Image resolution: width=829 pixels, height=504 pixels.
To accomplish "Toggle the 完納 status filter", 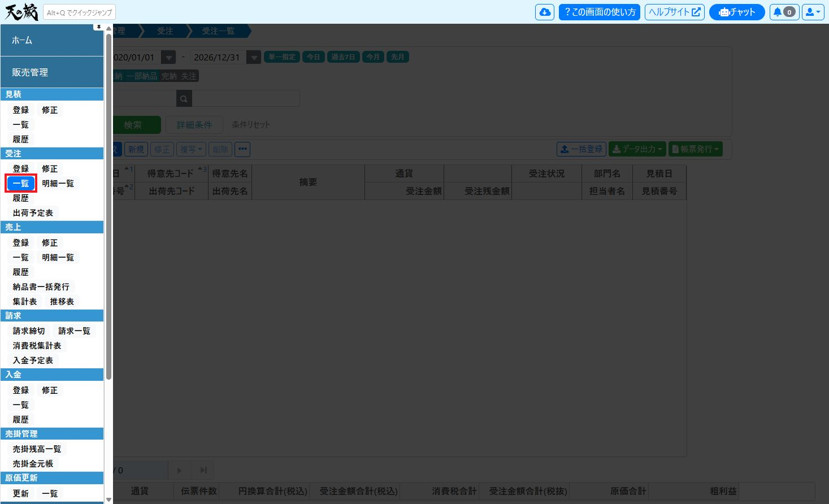I will pos(169,76).
